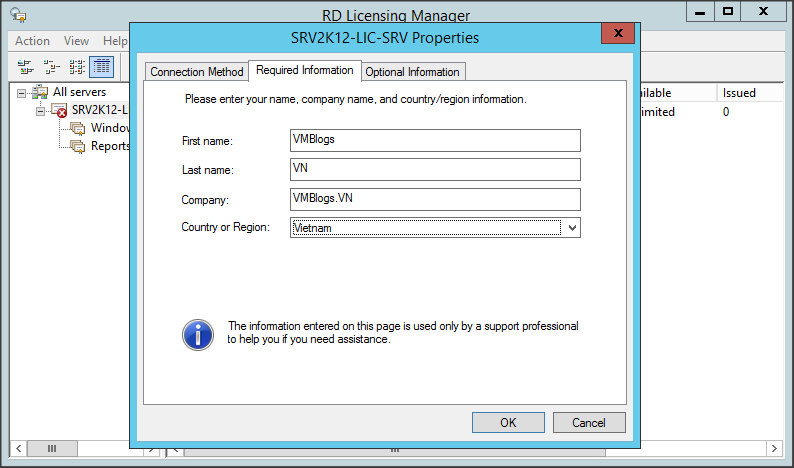Switch to the Connection Method tab
794x468 pixels.
tap(197, 72)
